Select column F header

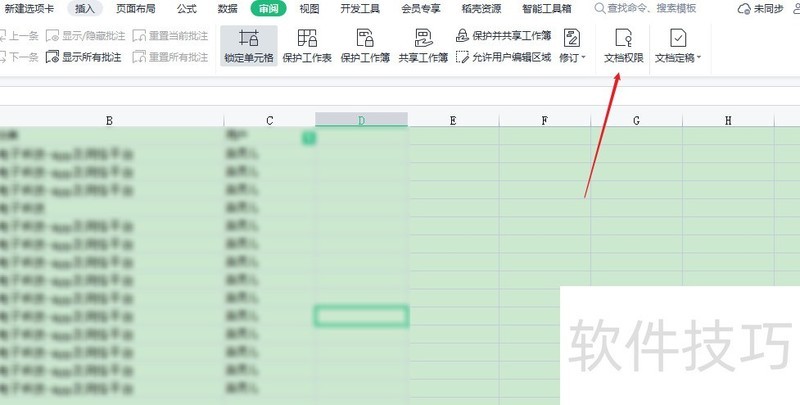coord(544,120)
